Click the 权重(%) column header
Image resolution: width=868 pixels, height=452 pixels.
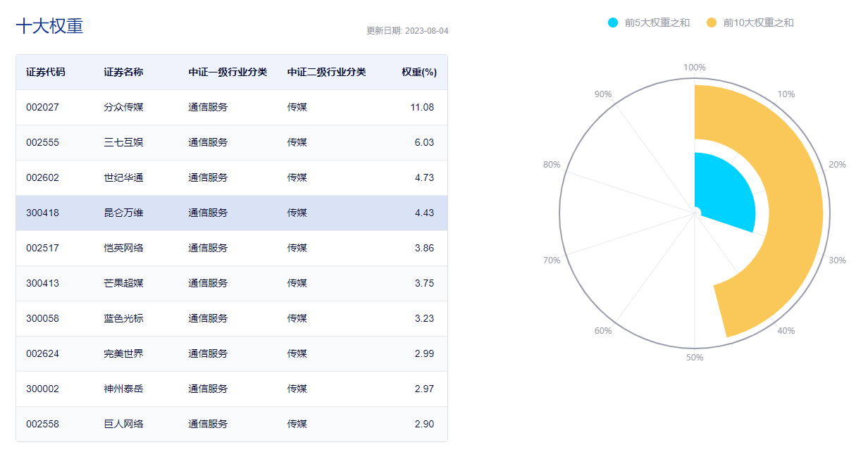pyautogui.click(x=419, y=72)
